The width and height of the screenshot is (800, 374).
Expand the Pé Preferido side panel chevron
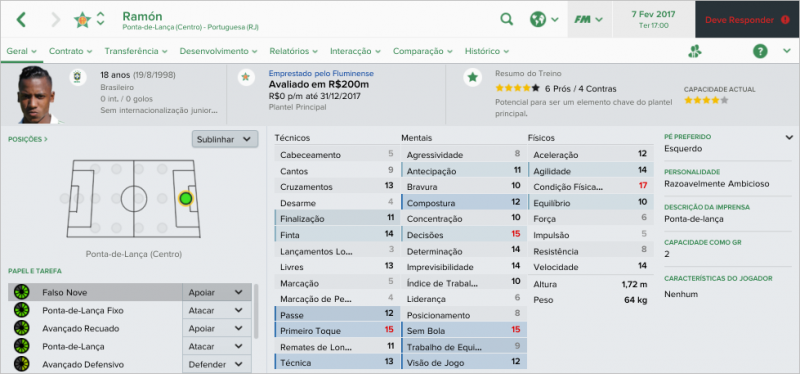(x=789, y=137)
